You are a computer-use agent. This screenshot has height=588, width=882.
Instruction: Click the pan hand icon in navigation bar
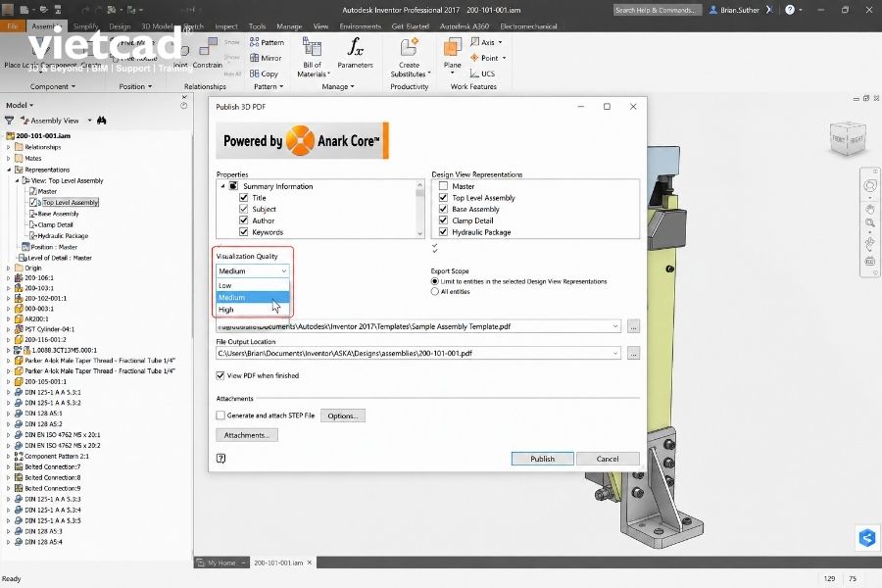pos(870,210)
